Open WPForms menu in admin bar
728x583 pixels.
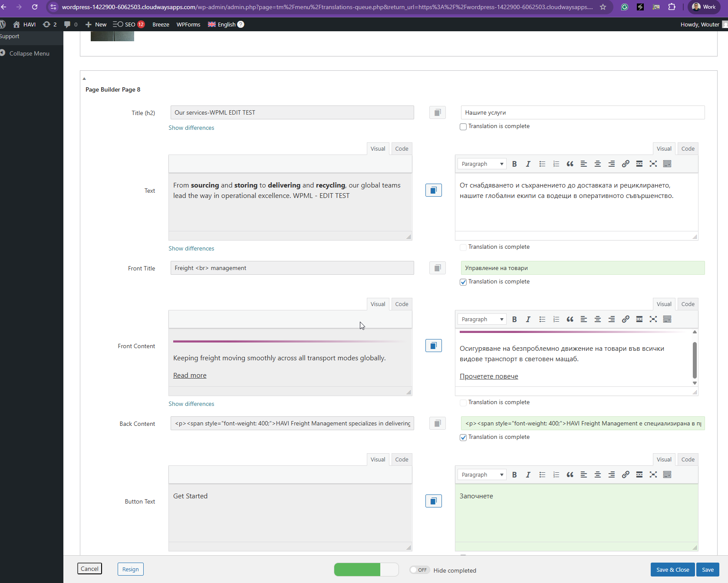188,24
